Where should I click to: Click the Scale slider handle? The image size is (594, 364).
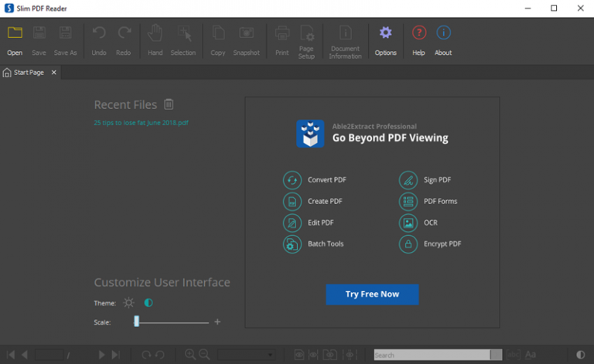[x=136, y=321]
